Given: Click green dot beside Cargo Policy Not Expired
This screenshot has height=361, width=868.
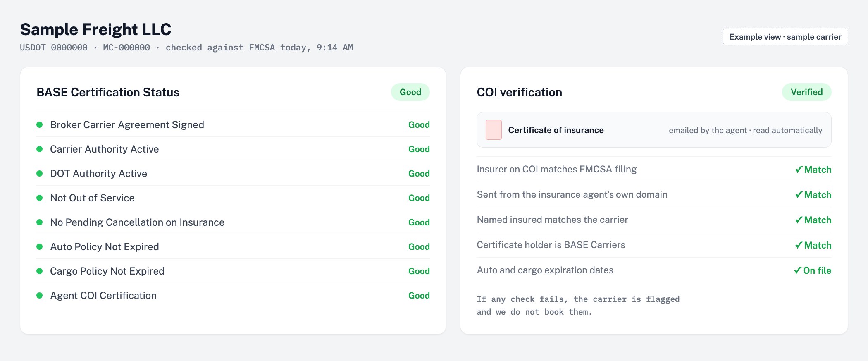Looking at the screenshot, I should click(40, 271).
